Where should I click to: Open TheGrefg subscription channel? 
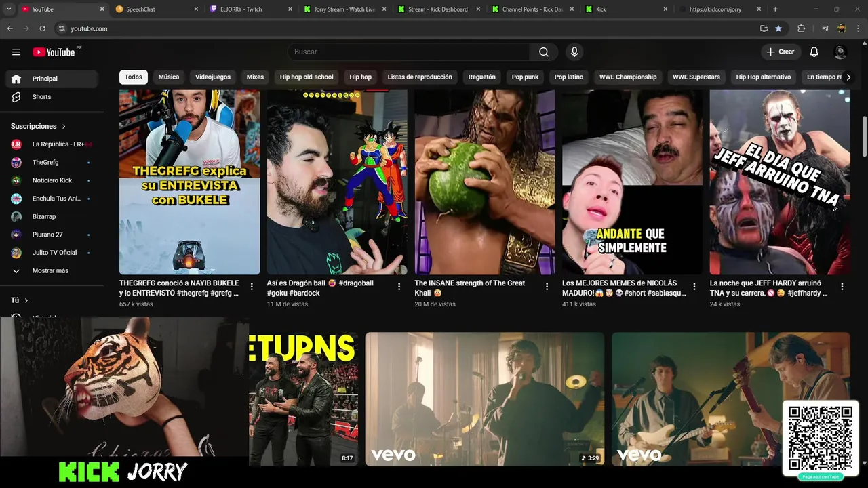click(52, 163)
